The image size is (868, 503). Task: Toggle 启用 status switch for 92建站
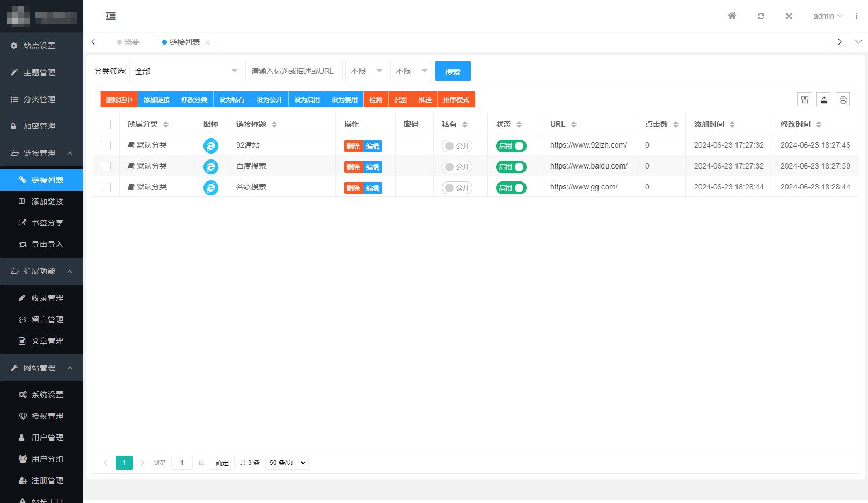511,146
